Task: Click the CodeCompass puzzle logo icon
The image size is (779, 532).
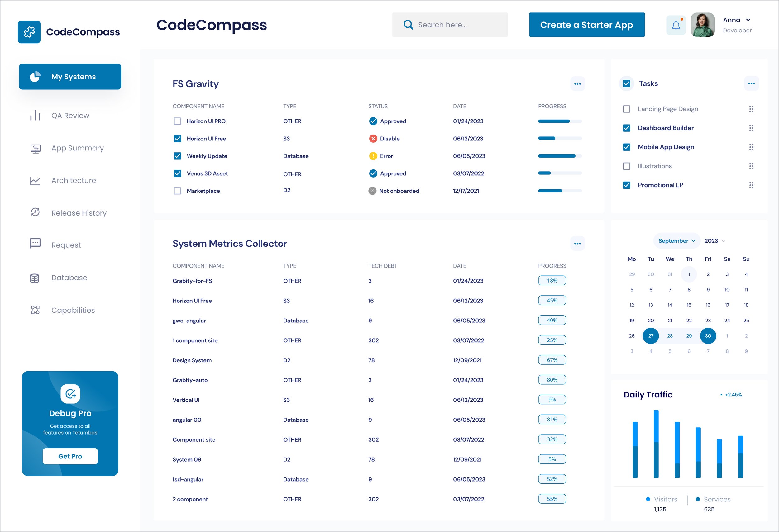Action: (29, 32)
